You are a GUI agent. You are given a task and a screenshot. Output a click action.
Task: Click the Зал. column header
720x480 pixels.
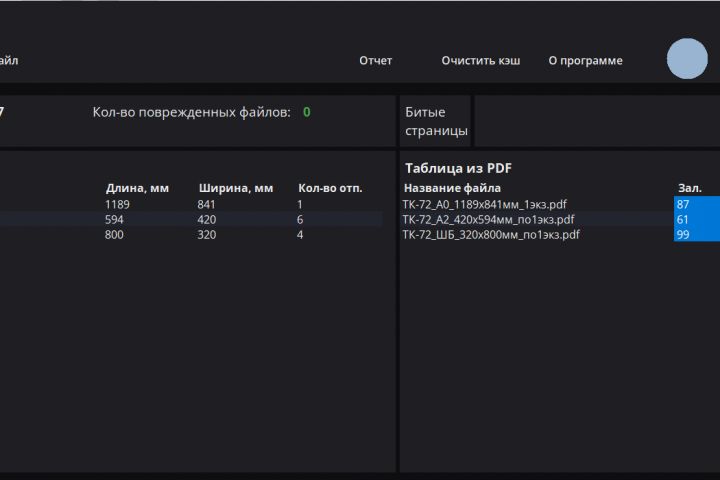[x=690, y=188]
